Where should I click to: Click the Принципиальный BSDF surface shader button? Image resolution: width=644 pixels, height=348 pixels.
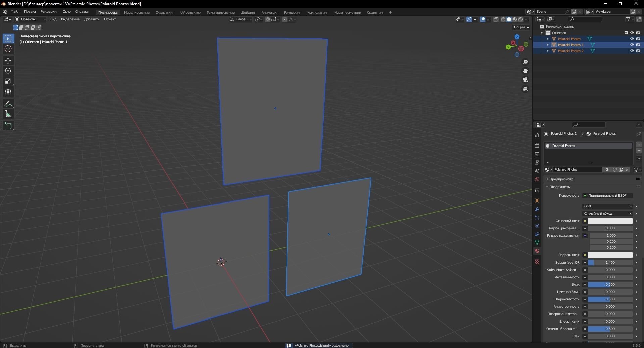point(608,196)
